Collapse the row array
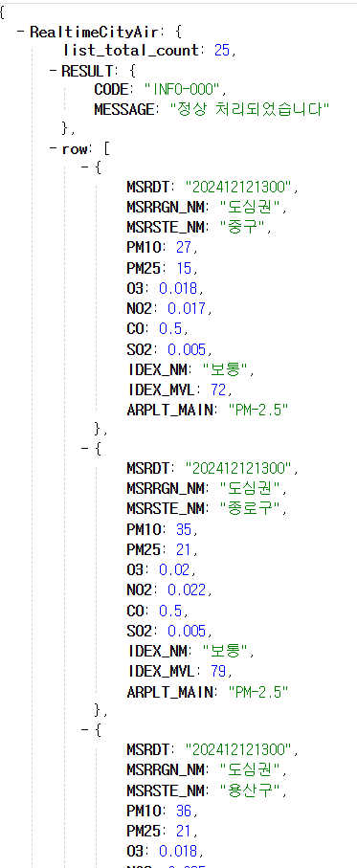 coord(54,149)
